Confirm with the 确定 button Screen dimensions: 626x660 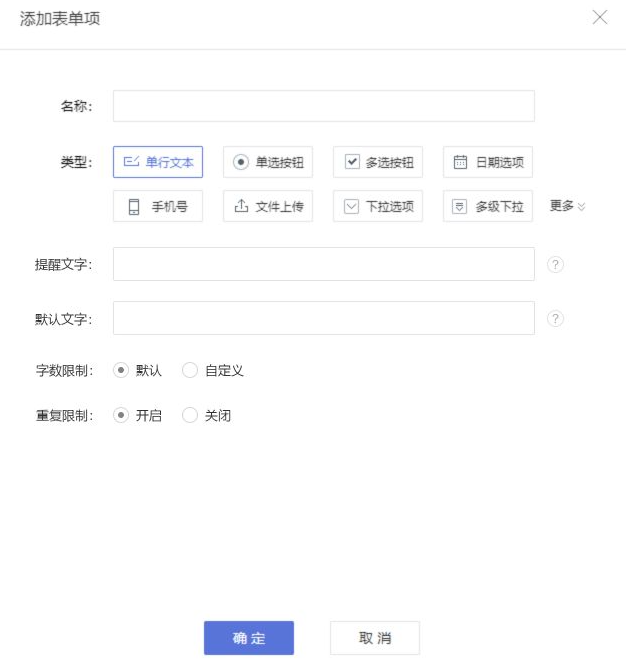pyautogui.click(x=249, y=638)
